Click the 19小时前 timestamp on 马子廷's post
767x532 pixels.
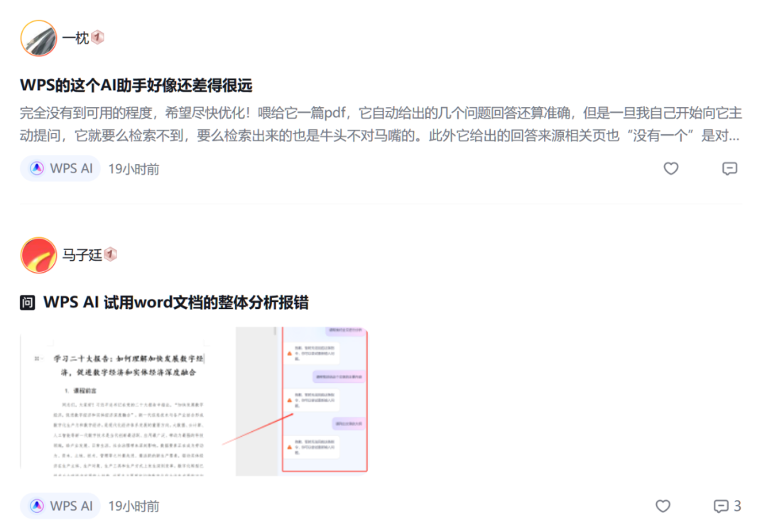pos(134,506)
